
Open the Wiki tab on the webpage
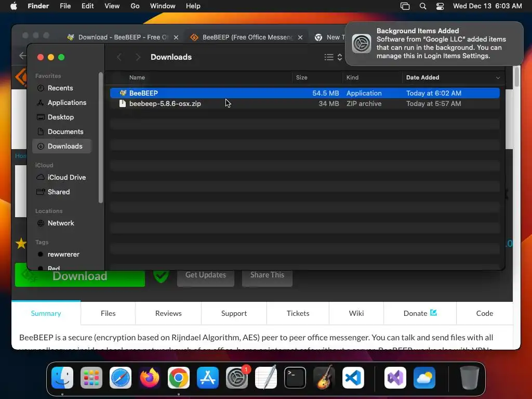[x=356, y=313]
